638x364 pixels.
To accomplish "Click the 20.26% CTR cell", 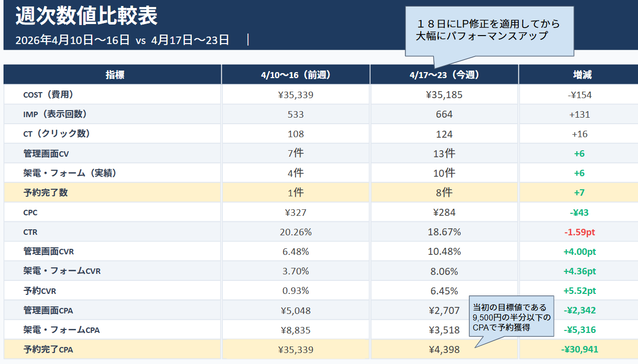I will coord(295,232).
